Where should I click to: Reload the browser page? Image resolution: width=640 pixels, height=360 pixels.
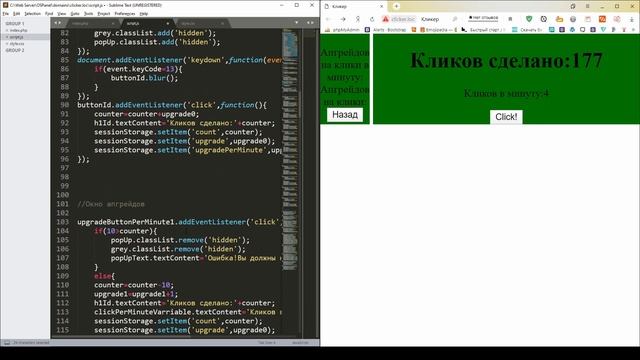[x=372, y=19]
